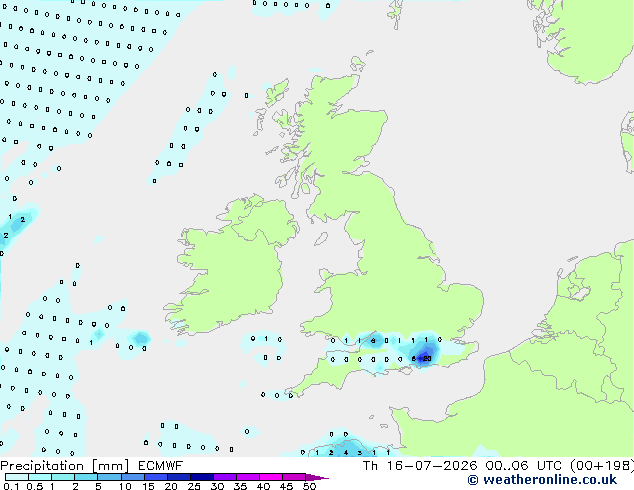Click the purple over-50 arrow at legend end
The image size is (634, 490).
(x=317, y=477)
